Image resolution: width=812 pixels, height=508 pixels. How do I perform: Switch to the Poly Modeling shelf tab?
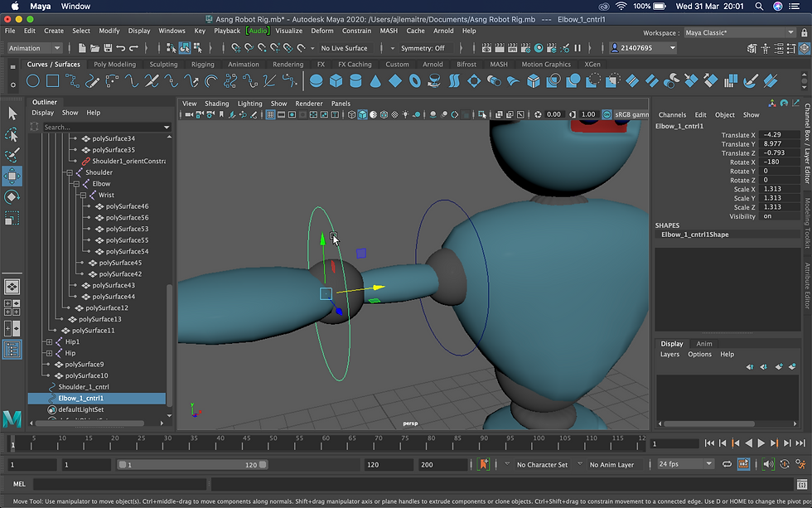point(114,64)
